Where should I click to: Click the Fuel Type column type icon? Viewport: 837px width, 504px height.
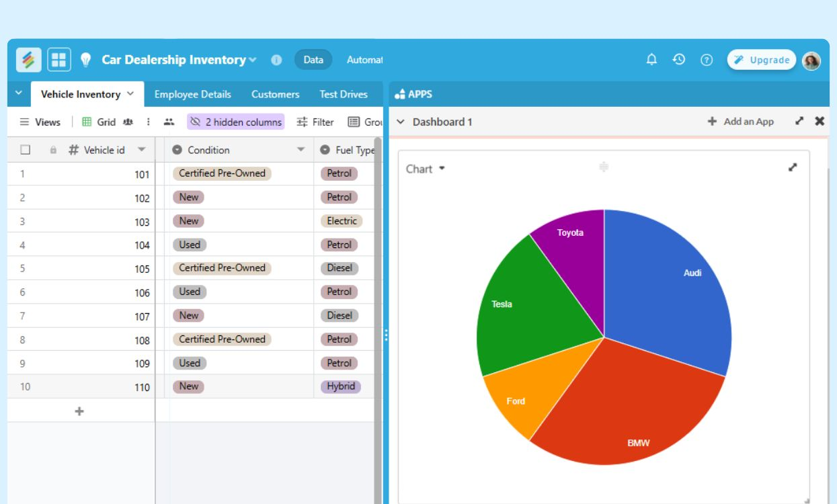(x=325, y=150)
